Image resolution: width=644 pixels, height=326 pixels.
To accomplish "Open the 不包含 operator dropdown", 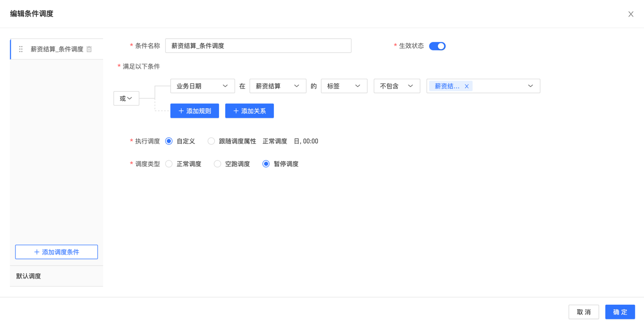I will coord(397,86).
